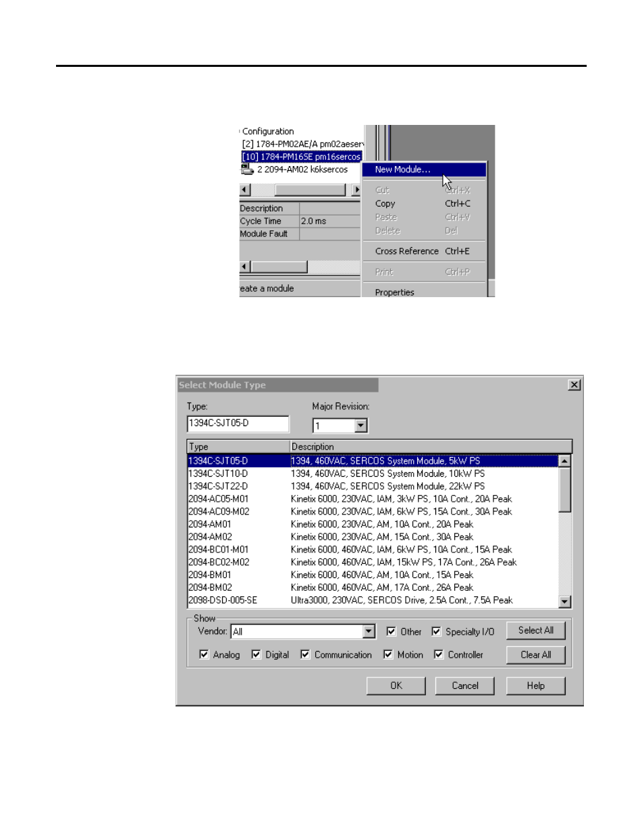Select module 2094-AC05-M01 in the list
The width and height of the screenshot is (644, 834).
(373, 499)
